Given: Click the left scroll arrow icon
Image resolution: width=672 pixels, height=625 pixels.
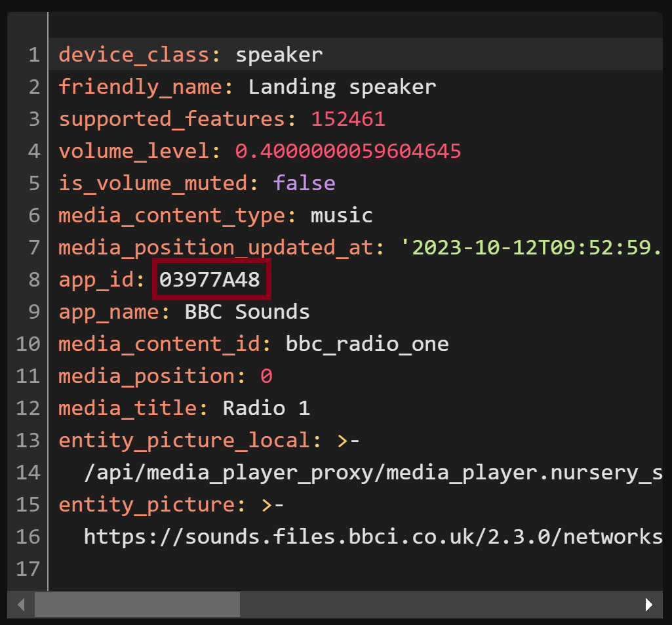Looking at the screenshot, I should tap(20, 604).
